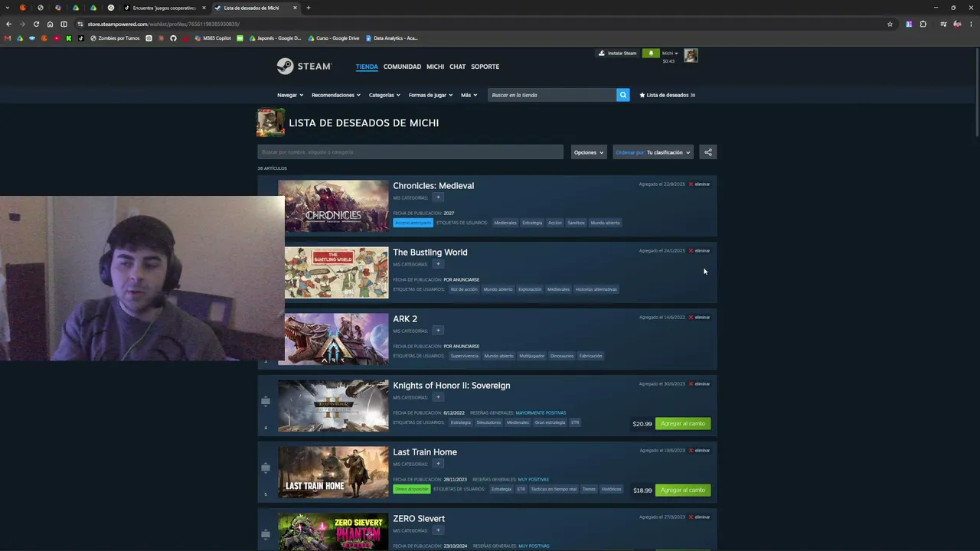Viewport: 980px width, 551px height.
Task: Click the Instalar Steam button
Action: coord(617,54)
